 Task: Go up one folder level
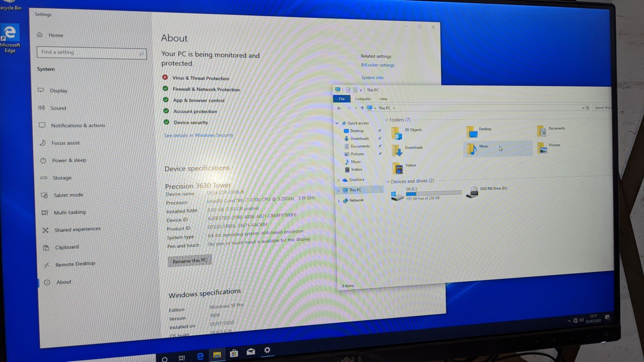click(x=362, y=108)
